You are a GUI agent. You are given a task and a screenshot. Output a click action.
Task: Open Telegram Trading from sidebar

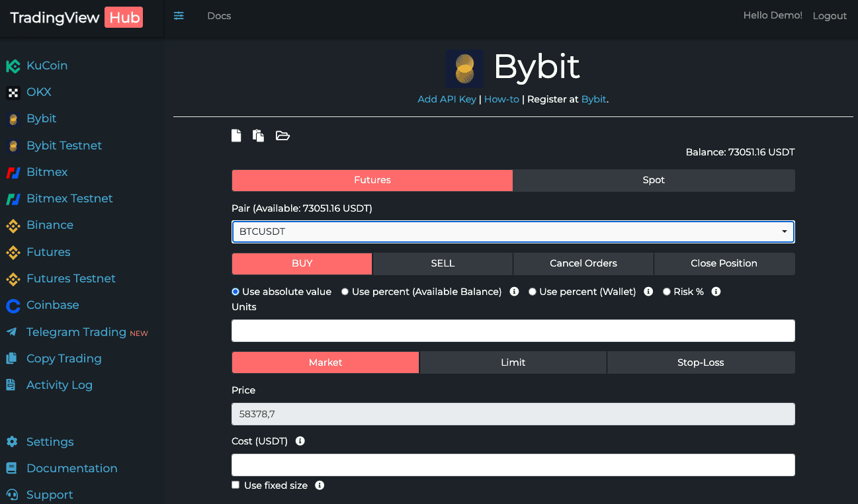[76, 332]
